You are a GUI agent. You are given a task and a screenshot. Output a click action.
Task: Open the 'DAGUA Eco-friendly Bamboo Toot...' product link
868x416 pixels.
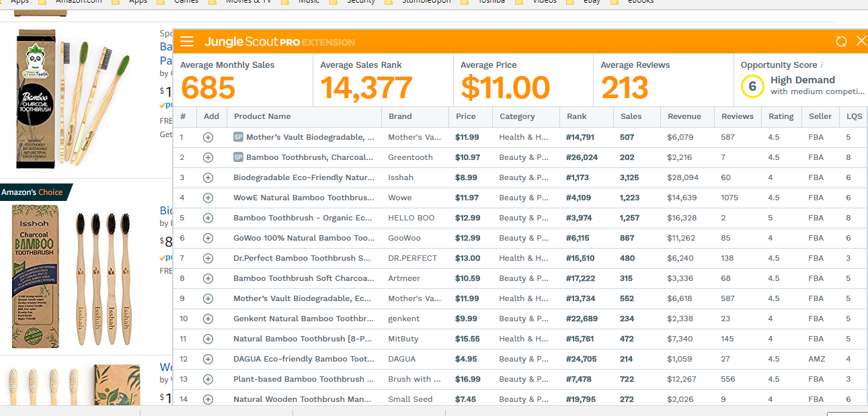pos(304,359)
